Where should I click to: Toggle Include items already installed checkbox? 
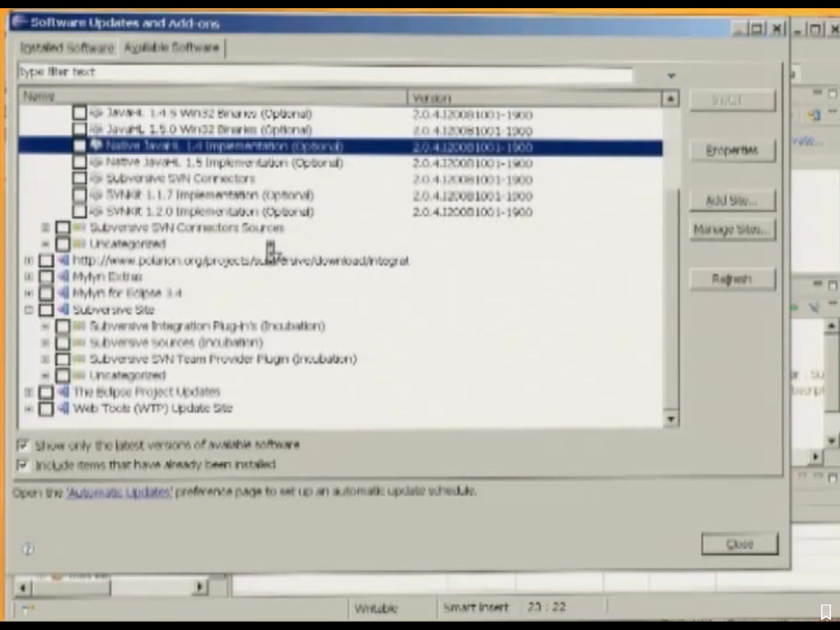[x=22, y=464]
